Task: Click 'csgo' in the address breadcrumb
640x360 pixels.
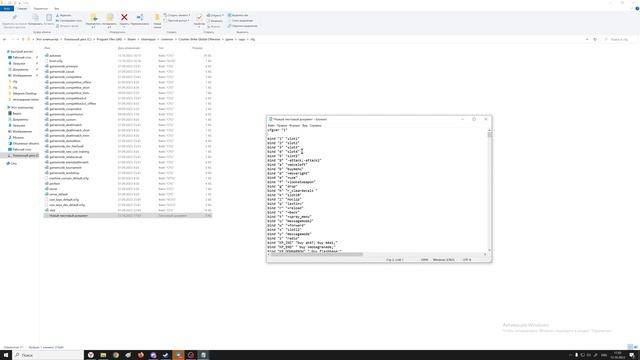Action: pos(241,39)
